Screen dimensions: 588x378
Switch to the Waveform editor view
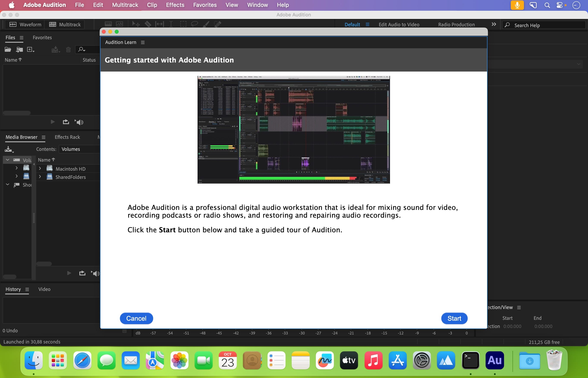25,25
